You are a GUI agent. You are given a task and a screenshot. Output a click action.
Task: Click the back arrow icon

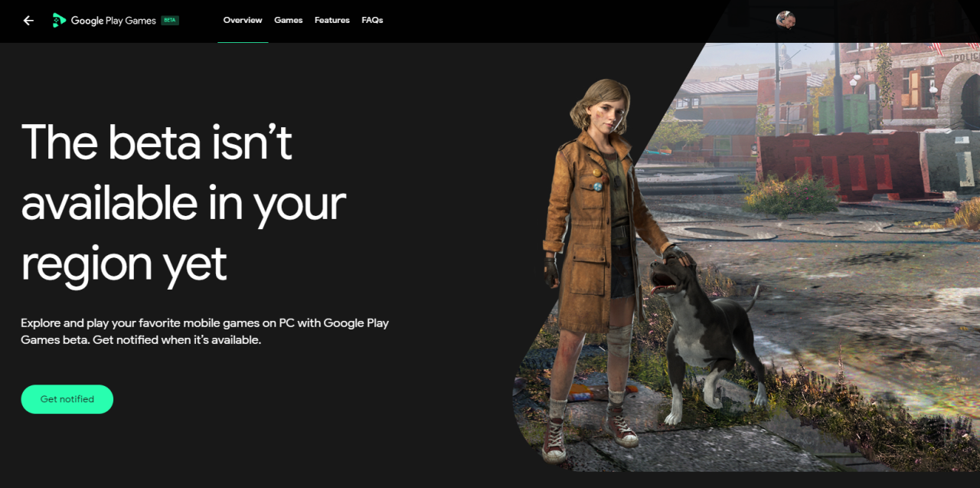28,21
